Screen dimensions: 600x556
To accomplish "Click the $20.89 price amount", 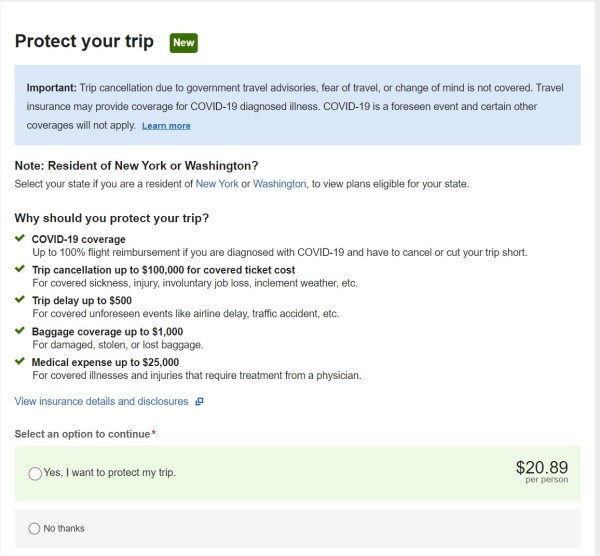I will click(x=542, y=467).
